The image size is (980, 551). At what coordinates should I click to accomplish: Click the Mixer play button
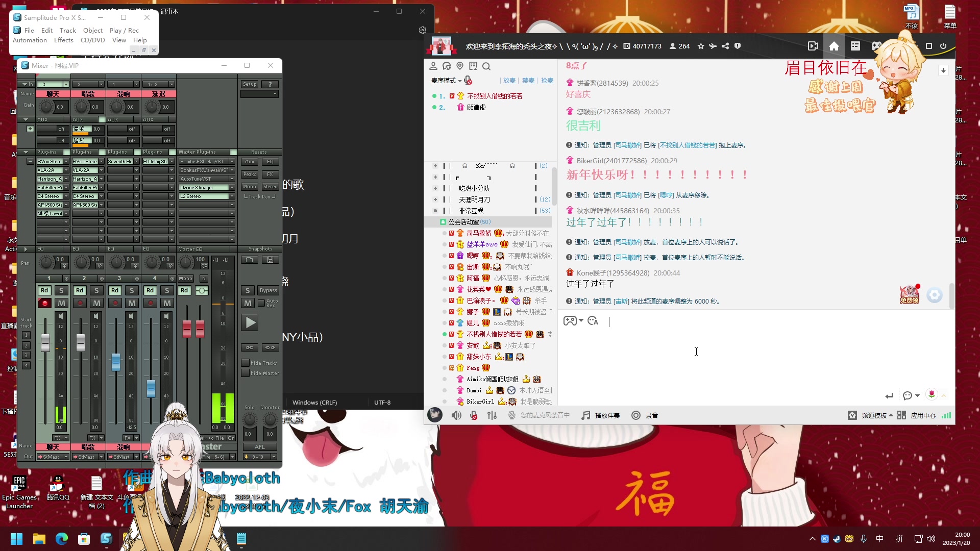[x=250, y=322]
